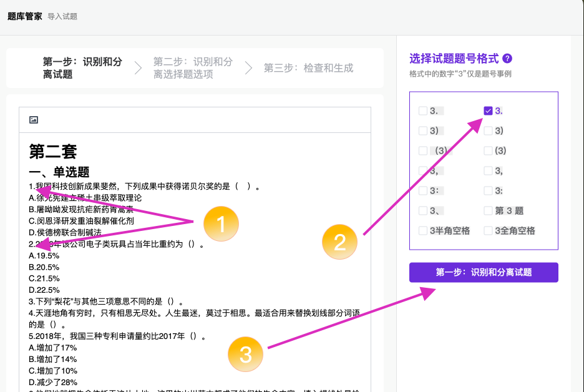The image size is (584, 392).
Task: Click the heading "第二套" in the editor
Action: tap(53, 152)
